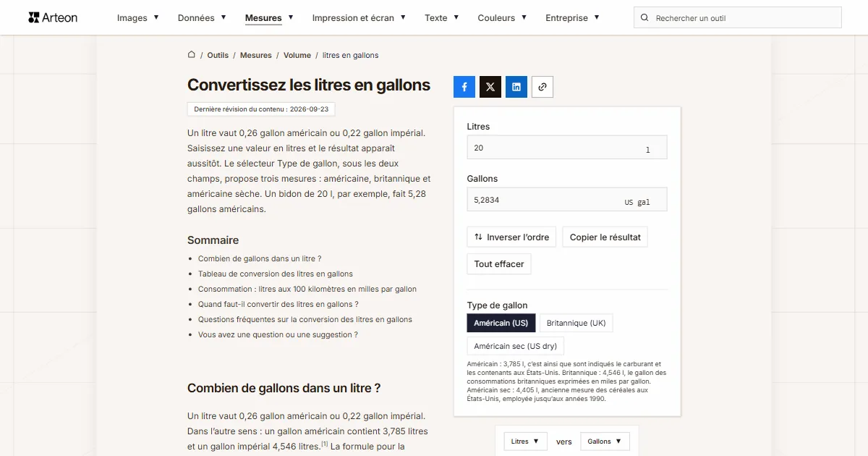Expand the Données menu
Screen dimensions: 868x456
pos(202,17)
